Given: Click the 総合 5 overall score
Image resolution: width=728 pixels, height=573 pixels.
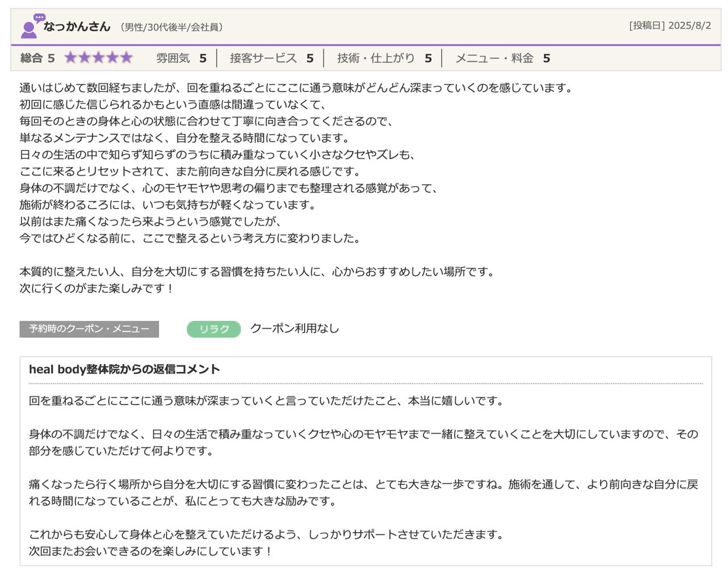Looking at the screenshot, I should click(x=38, y=58).
